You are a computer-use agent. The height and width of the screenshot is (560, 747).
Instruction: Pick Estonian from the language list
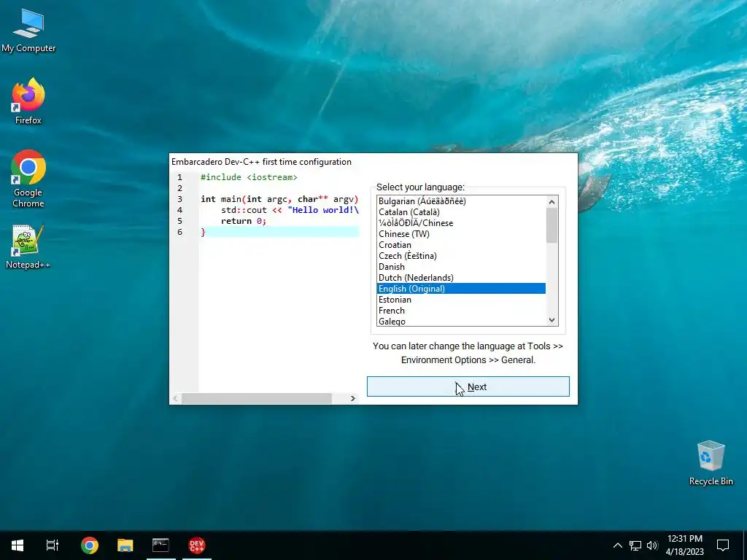click(x=461, y=300)
